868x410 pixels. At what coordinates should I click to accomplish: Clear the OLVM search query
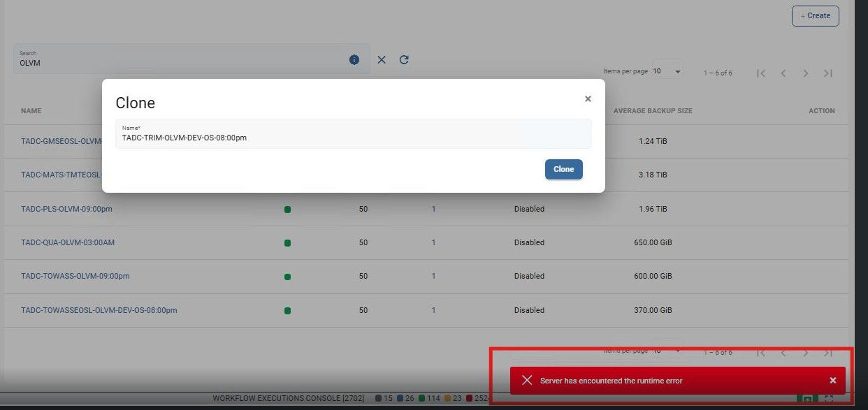click(x=382, y=60)
